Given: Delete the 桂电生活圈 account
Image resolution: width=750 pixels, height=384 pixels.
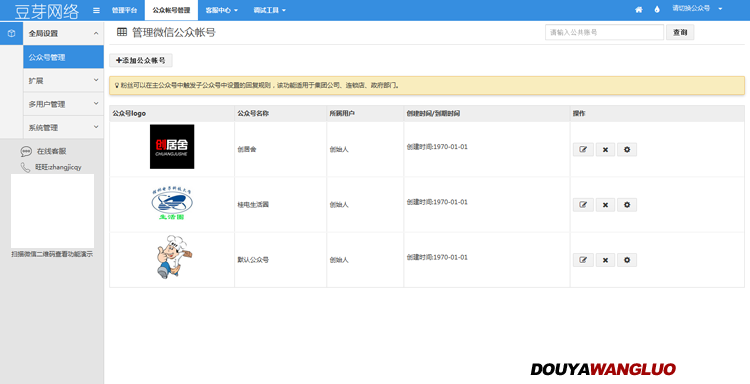Looking at the screenshot, I should pos(605,205).
